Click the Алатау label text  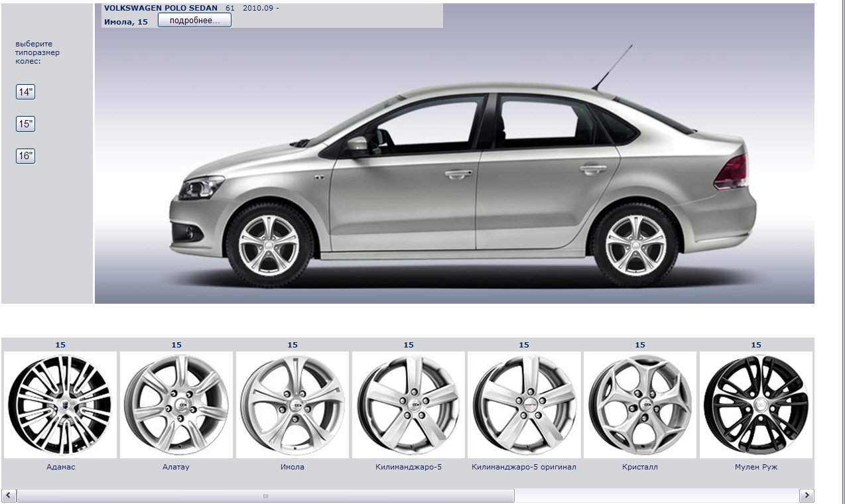176,467
